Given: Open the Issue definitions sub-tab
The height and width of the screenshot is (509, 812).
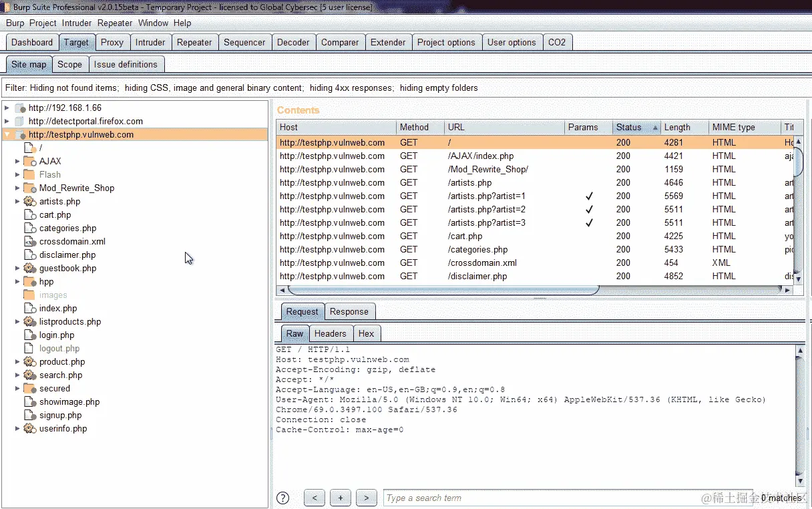Looking at the screenshot, I should [x=126, y=64].
